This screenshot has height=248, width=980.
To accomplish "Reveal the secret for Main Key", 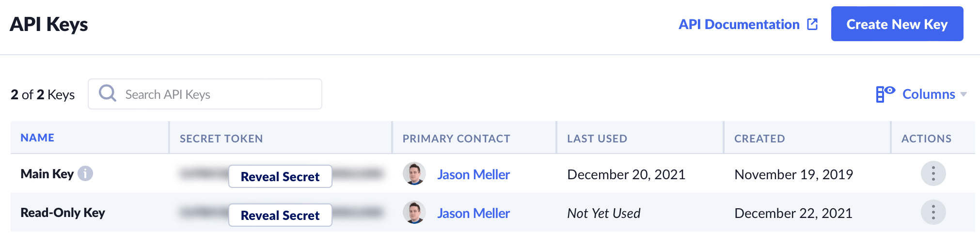I will (280, 176).
